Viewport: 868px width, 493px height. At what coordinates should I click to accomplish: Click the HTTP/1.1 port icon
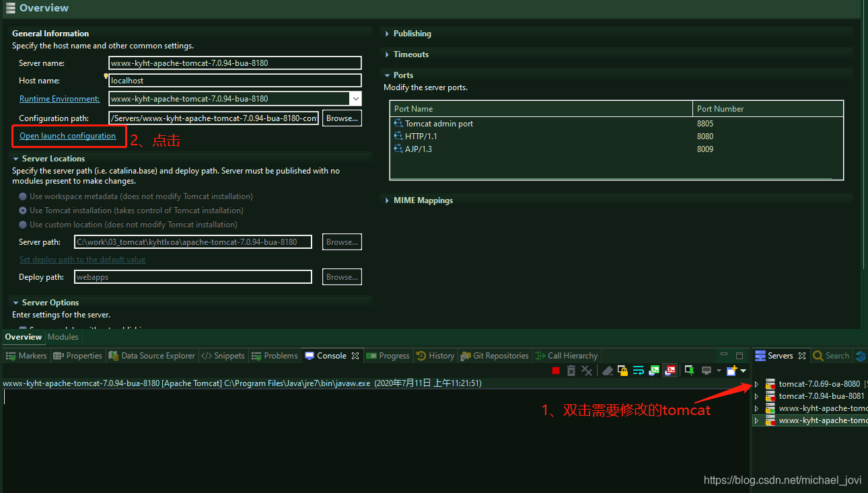point(398,137)
